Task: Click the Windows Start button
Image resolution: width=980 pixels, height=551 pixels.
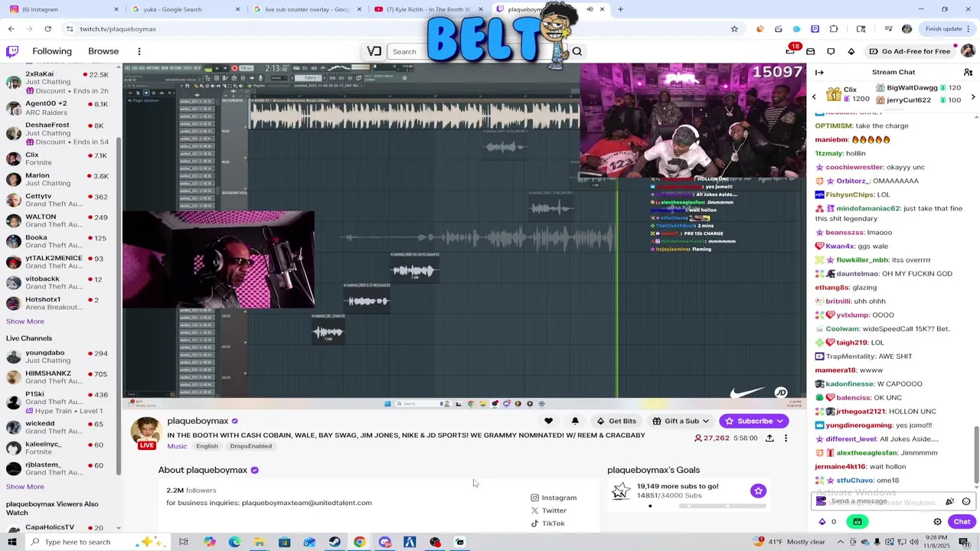Action: point(12,542)
